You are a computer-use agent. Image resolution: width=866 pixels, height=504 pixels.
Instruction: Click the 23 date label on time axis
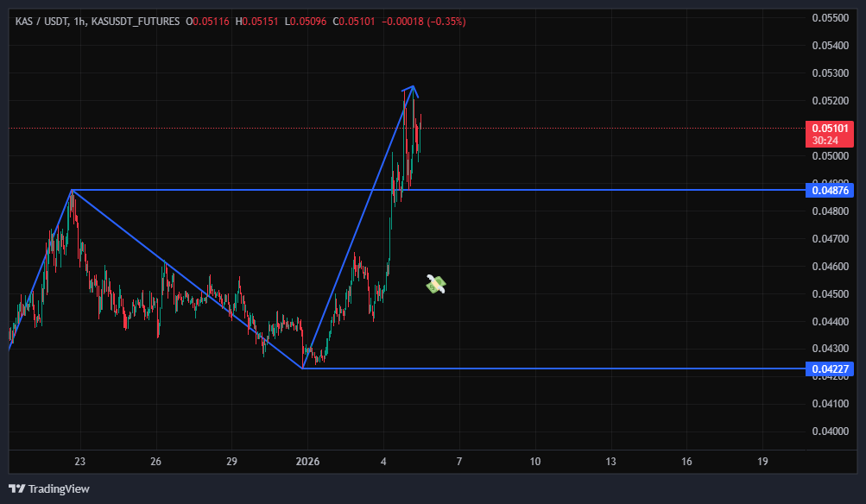80,462
